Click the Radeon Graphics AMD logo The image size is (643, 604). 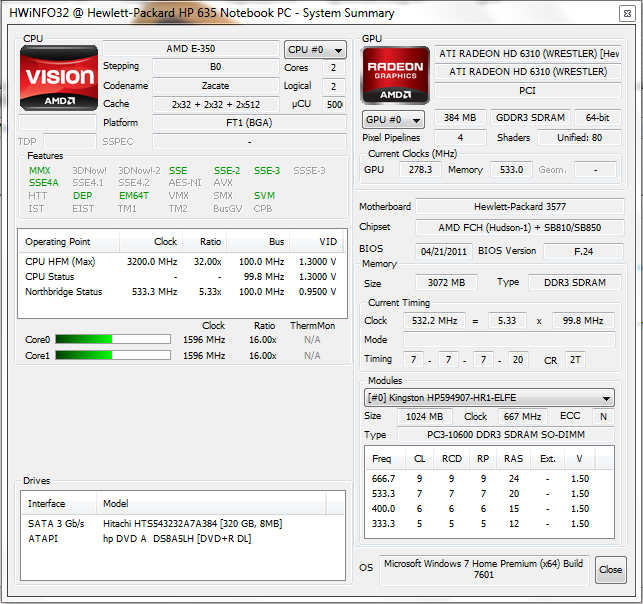pyautogui.click(x=395, y=75)
